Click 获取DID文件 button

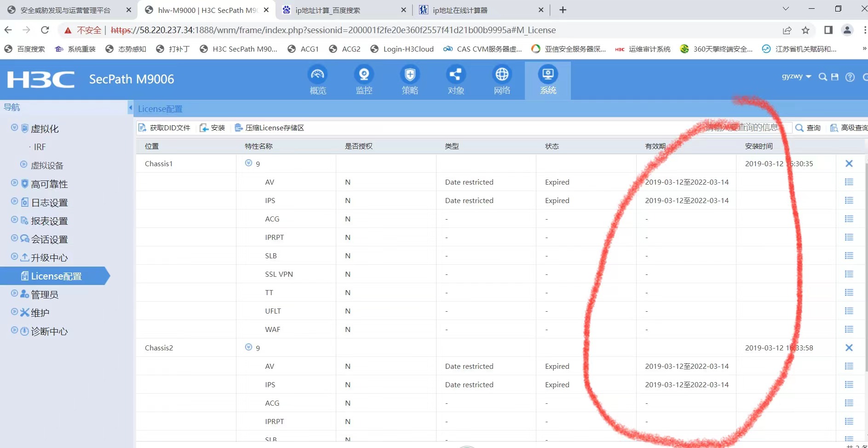(x=164, y=128)
